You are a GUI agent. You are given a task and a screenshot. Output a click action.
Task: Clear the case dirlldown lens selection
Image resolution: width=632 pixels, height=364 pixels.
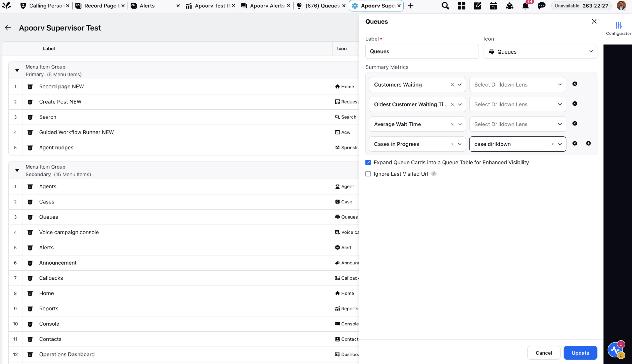(553, 144)
